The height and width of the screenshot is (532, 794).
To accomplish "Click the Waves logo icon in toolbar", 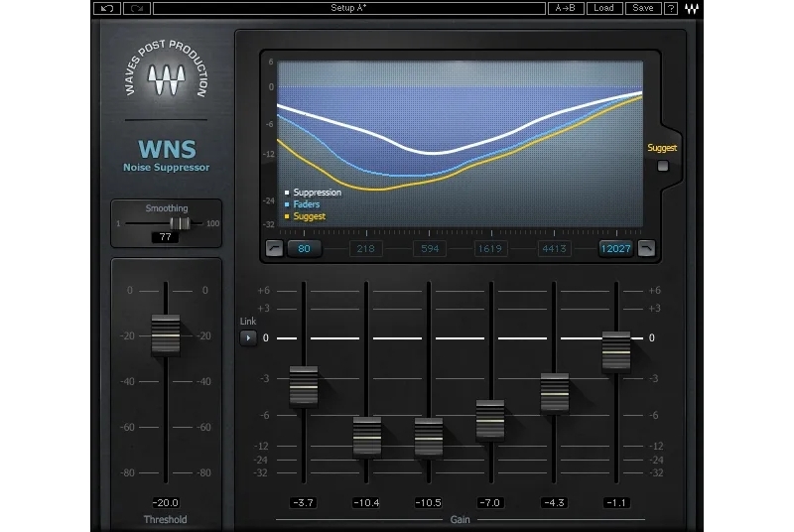I will coord(692,9).
